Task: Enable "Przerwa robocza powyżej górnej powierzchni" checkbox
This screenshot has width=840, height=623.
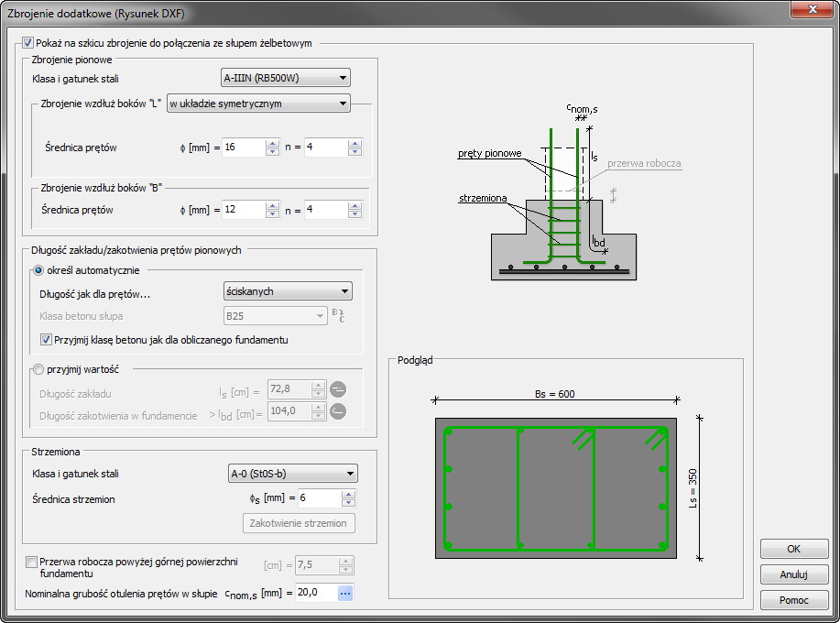Action: (32, 562)
